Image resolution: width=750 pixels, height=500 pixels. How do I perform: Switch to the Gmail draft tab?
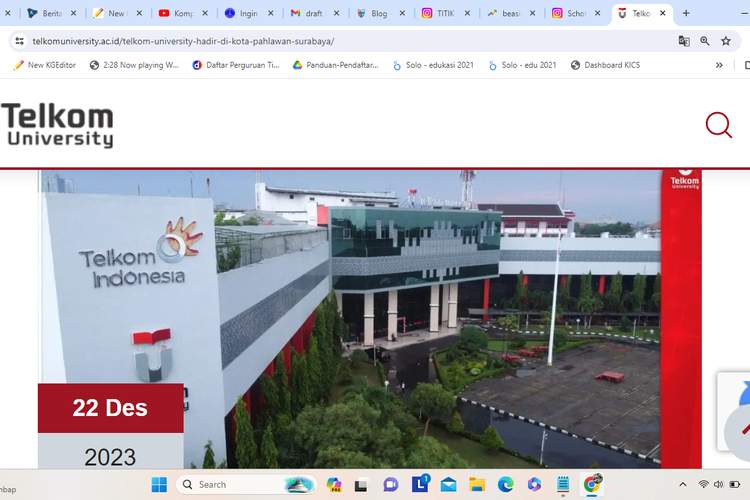tap(309, 13)
